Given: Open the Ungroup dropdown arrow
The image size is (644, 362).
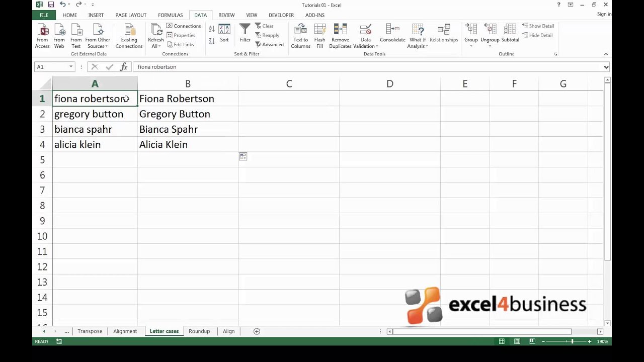Looking at the screenshot, I should pos(490,46).
